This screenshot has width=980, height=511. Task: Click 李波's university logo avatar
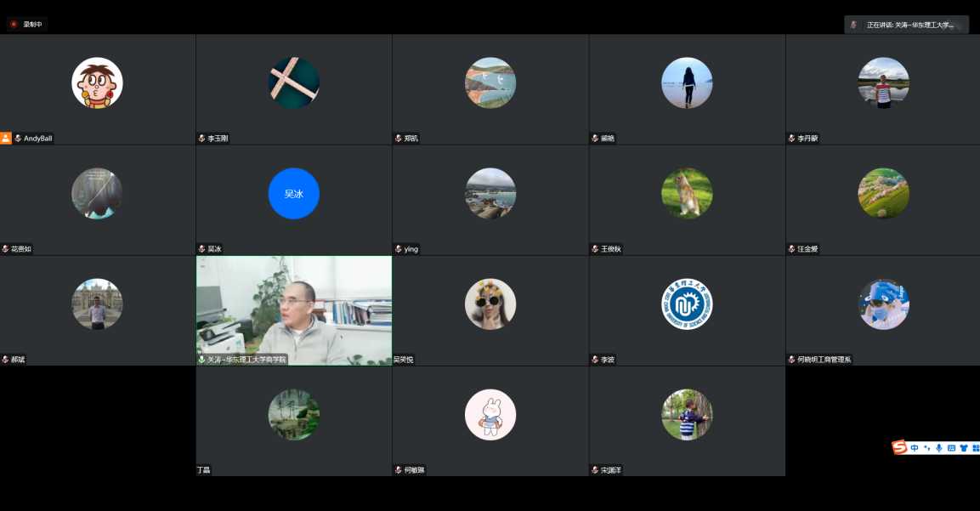coord(687,304)
